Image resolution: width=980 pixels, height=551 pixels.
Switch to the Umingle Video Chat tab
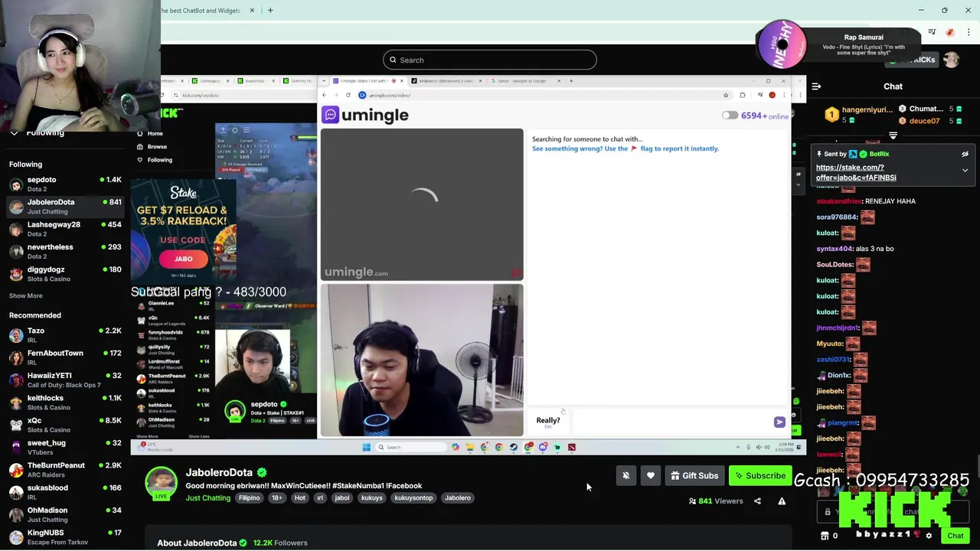366,80
